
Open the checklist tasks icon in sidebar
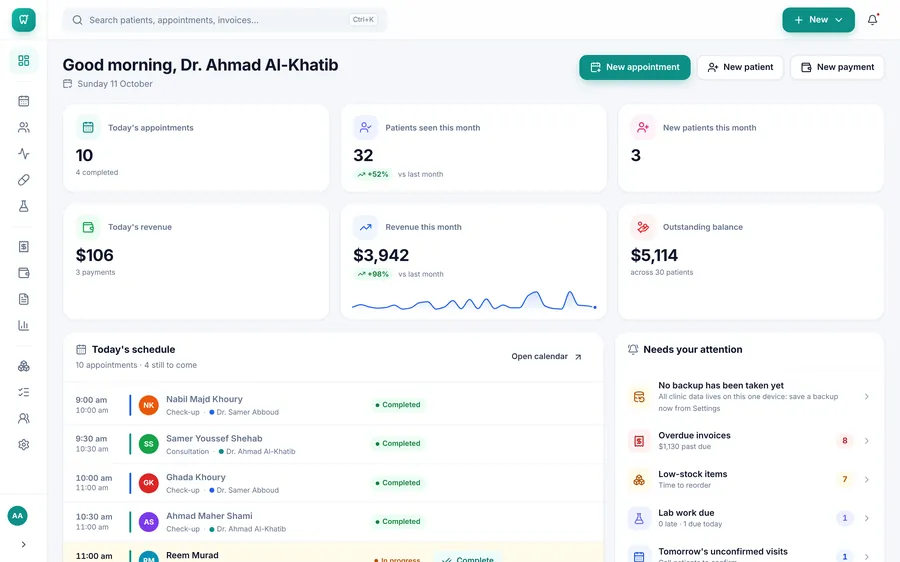tap(24, 392)
